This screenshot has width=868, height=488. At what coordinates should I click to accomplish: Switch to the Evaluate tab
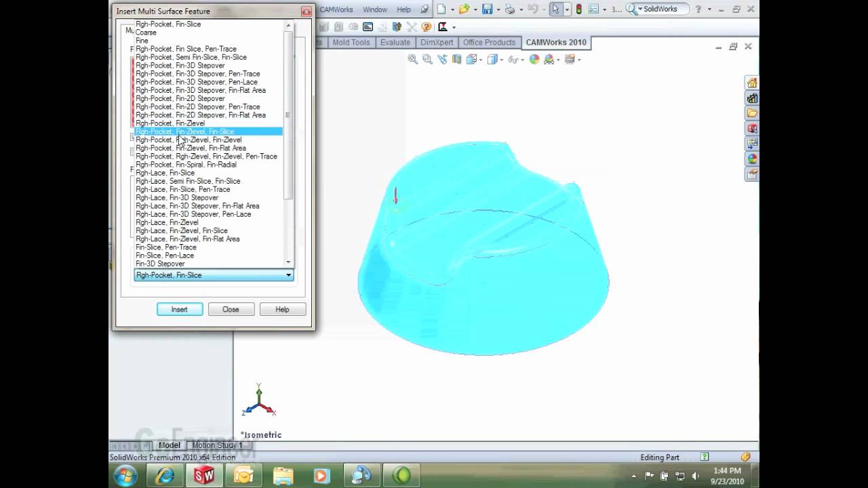pyautogui.click(x=395, y=42)
